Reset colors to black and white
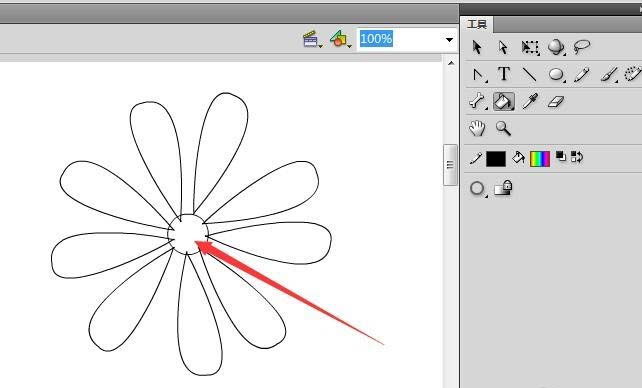642x388 pixels. [561, 156]
